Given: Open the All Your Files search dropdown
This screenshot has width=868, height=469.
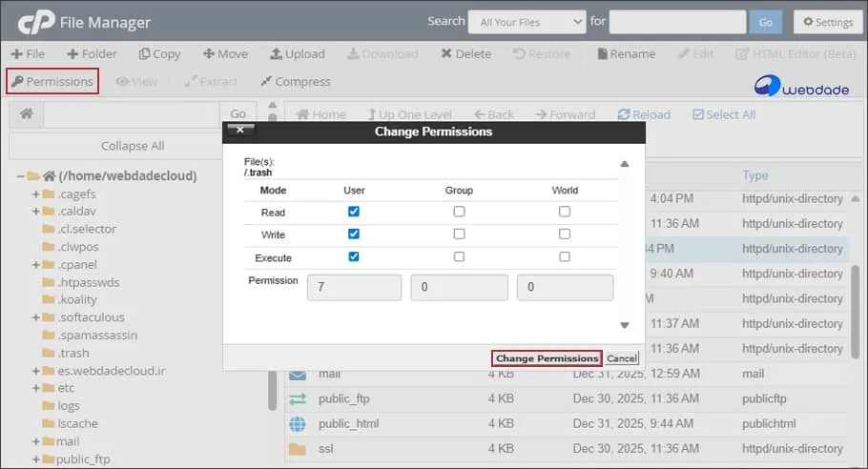Looking at the screenshot, I should tap(527, 22).
